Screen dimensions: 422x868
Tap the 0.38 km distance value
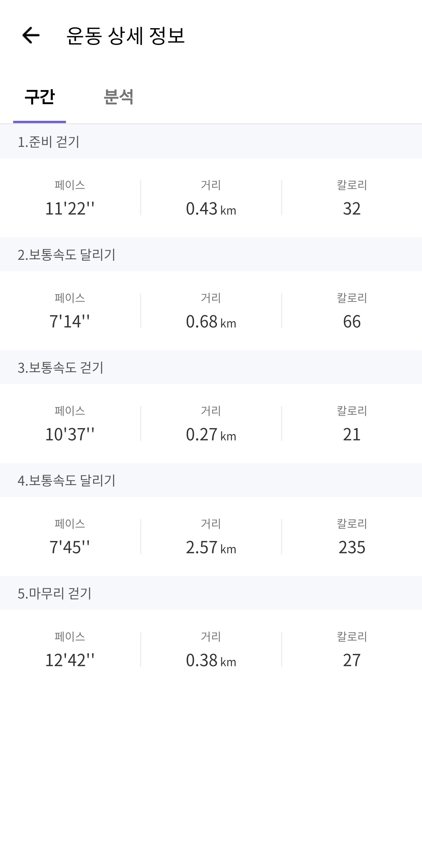[x=211, y=660]
